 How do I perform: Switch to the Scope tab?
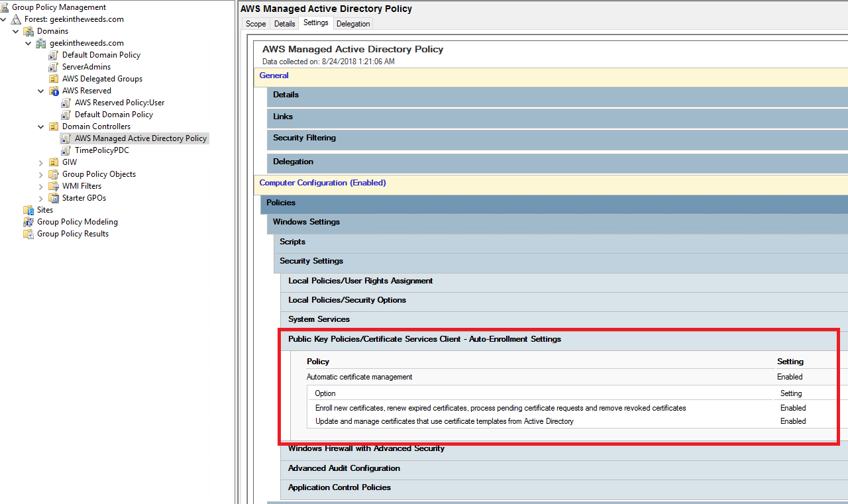[256, 23]
